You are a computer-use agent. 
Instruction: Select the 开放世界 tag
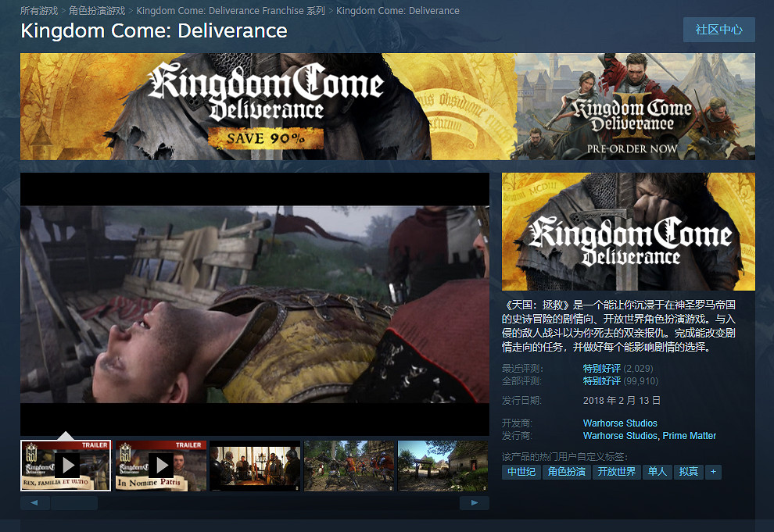pyautogui.click(x=617, y=472)
